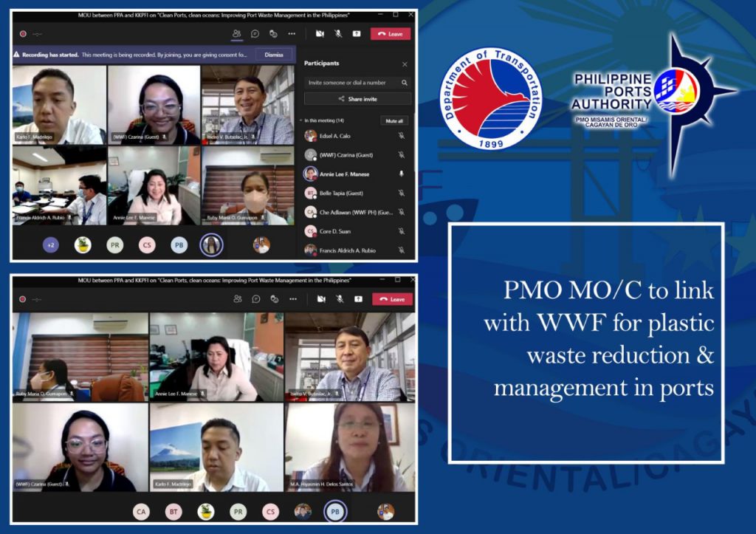Screen dimensions: 756x534
Task: Leave the call in the lower meeting window
Action: point(393,299)
